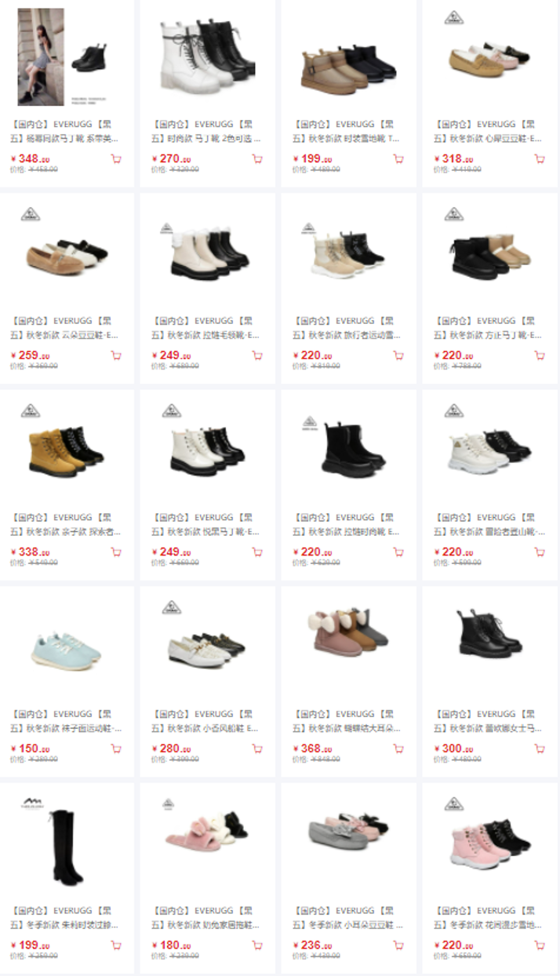Add ¥368 pom-pom boots to cart
This screenshot has width=560, height=976.
point(398,748)
